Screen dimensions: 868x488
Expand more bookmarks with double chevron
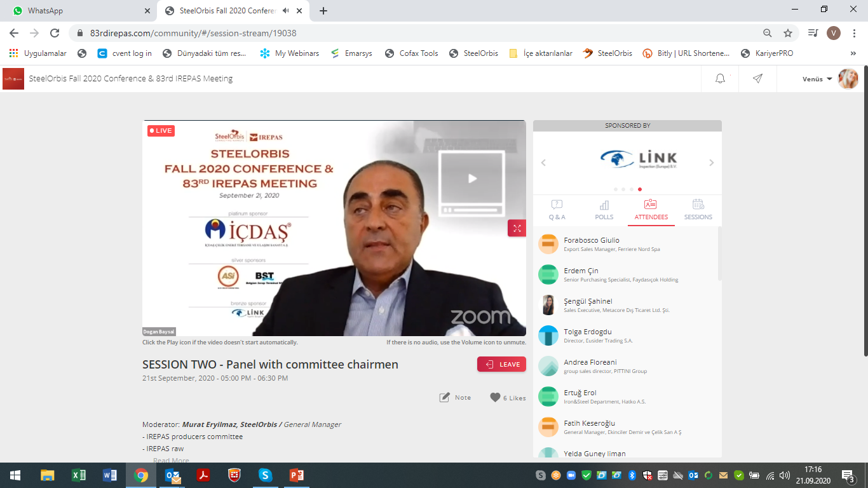[x=853, y=53]
